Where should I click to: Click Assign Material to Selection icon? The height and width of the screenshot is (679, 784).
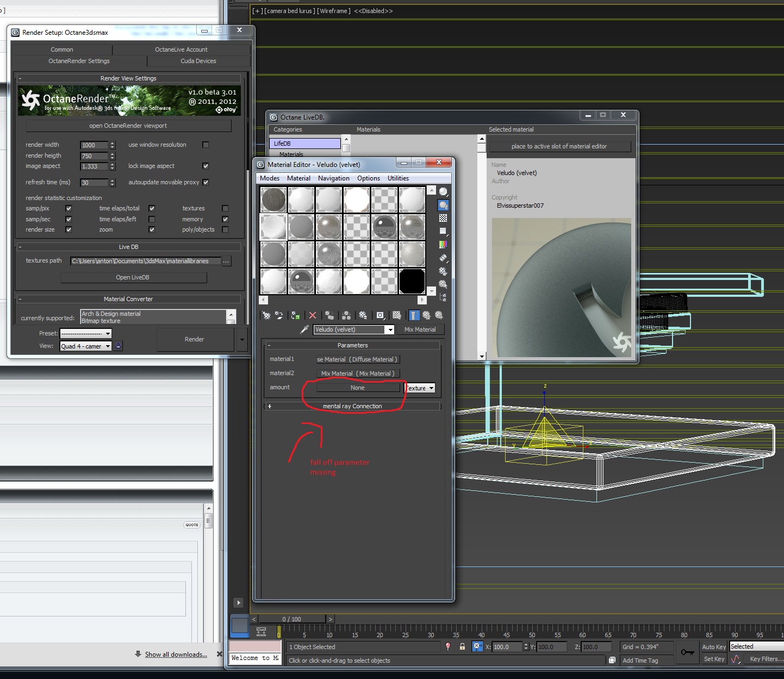(x=295, y=315)
